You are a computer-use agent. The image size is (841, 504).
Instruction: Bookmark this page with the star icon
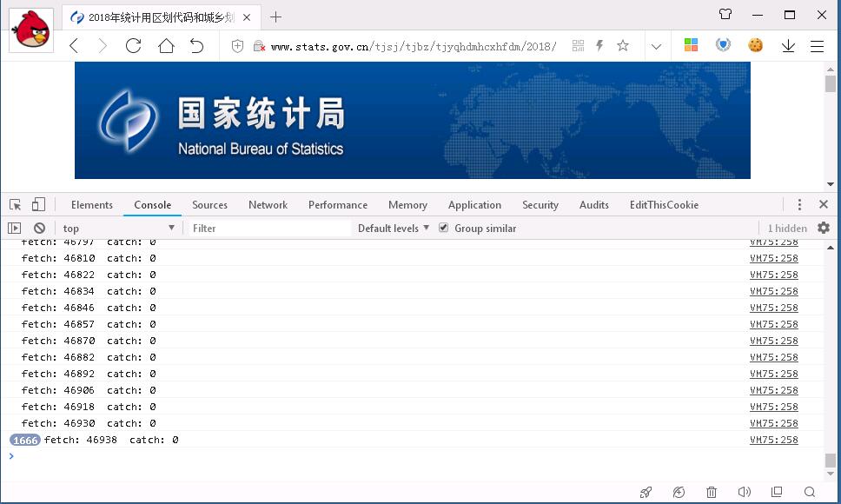[623, 46]
